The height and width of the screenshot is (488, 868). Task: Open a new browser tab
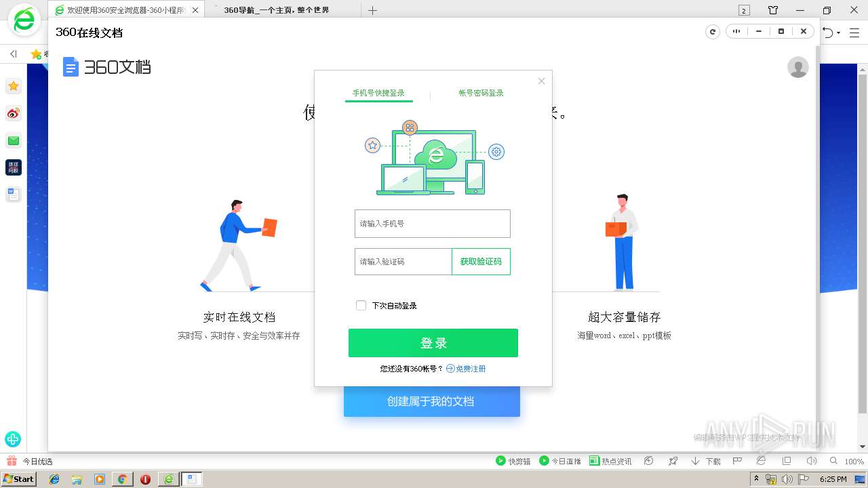point(372,10)
